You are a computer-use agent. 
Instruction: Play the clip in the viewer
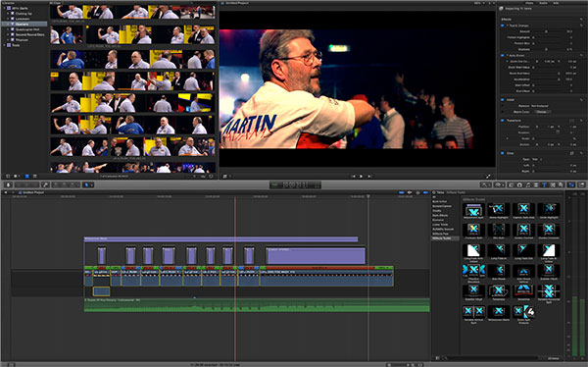[x=361, y=176]
